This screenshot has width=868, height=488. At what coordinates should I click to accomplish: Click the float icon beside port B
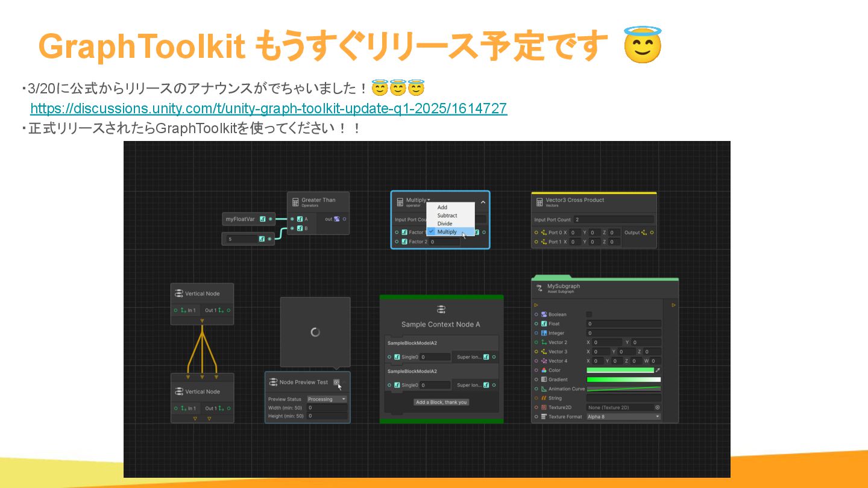tap(300, 228)
